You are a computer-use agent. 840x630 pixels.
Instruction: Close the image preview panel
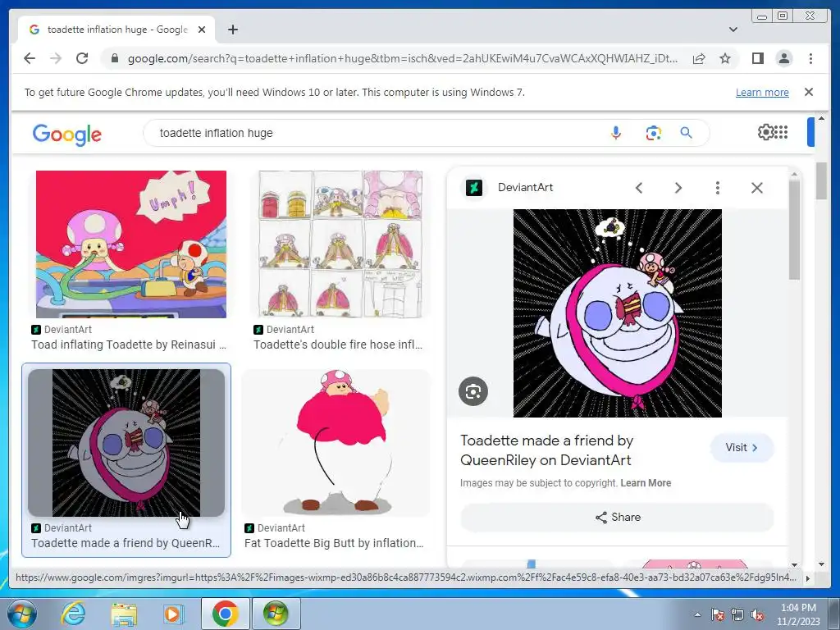[757, 188]
